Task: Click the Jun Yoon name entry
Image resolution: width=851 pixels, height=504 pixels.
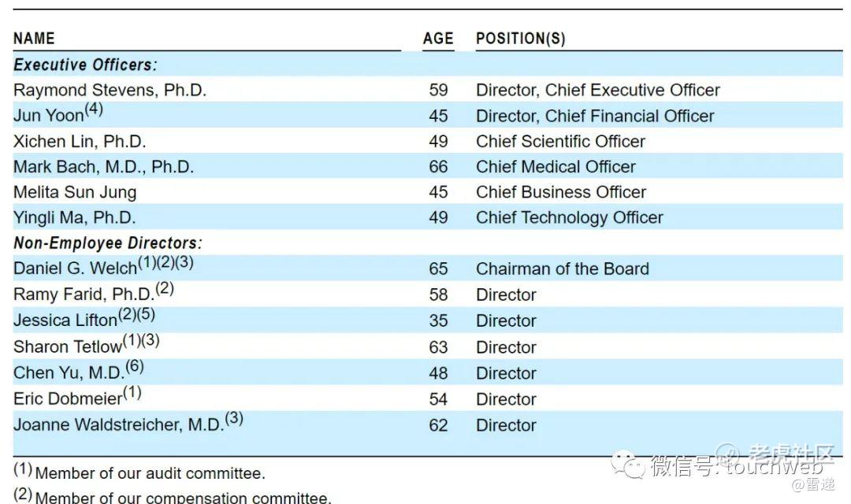Action: (x=48, y=116)
